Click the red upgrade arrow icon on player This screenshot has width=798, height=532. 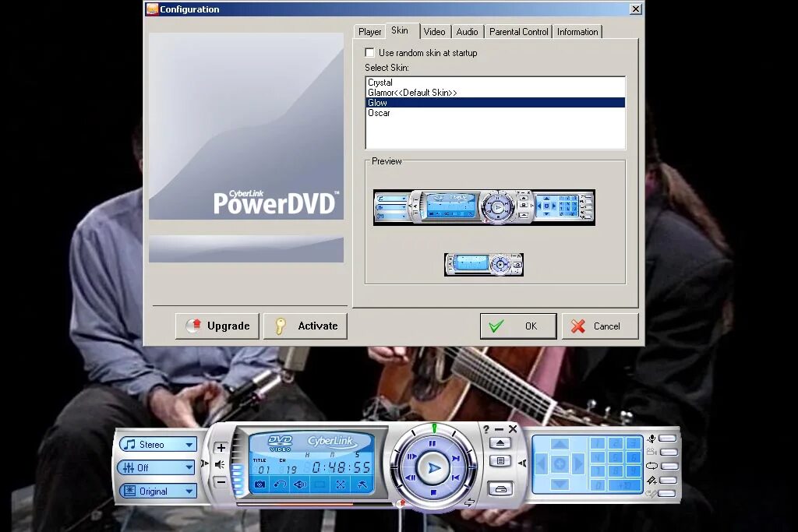pos(401,503)
